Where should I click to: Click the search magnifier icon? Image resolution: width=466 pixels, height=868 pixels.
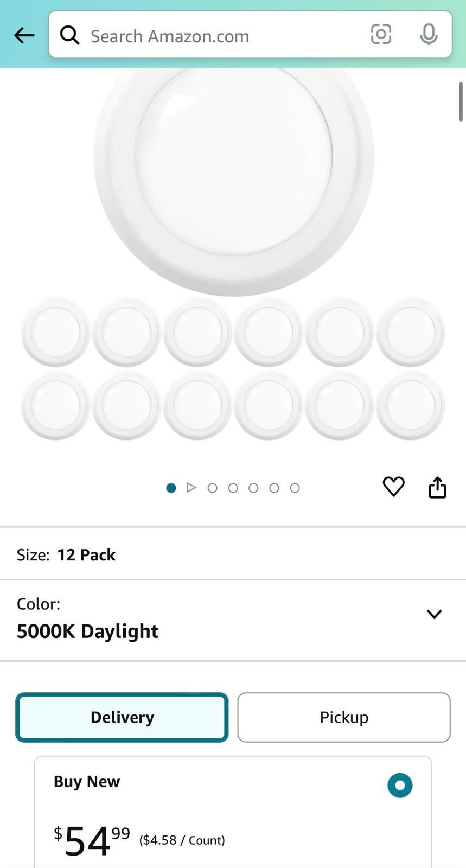(x=70, y=36)
